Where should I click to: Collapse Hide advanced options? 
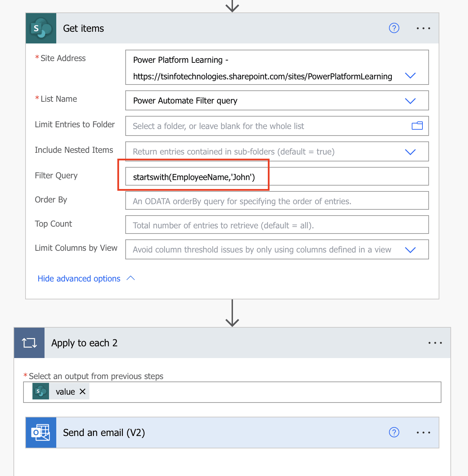click(79, 278)
